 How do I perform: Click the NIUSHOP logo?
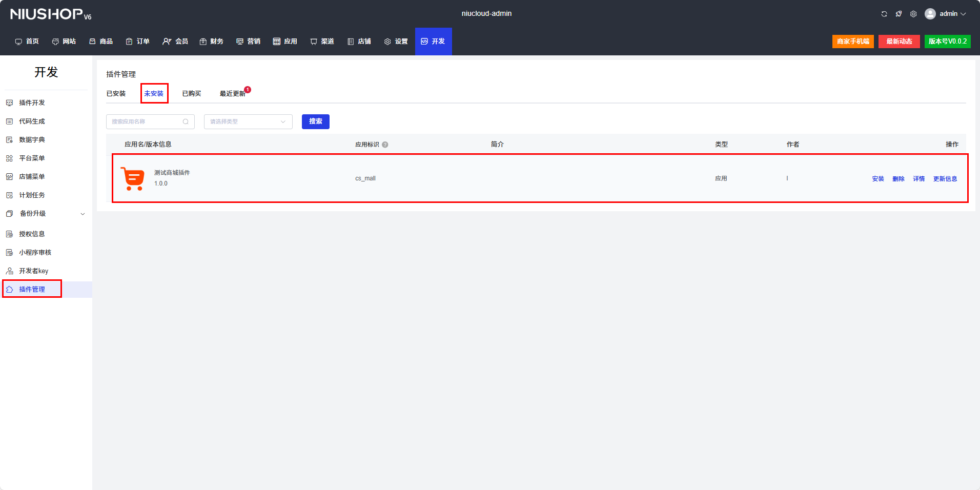point(50,14)
